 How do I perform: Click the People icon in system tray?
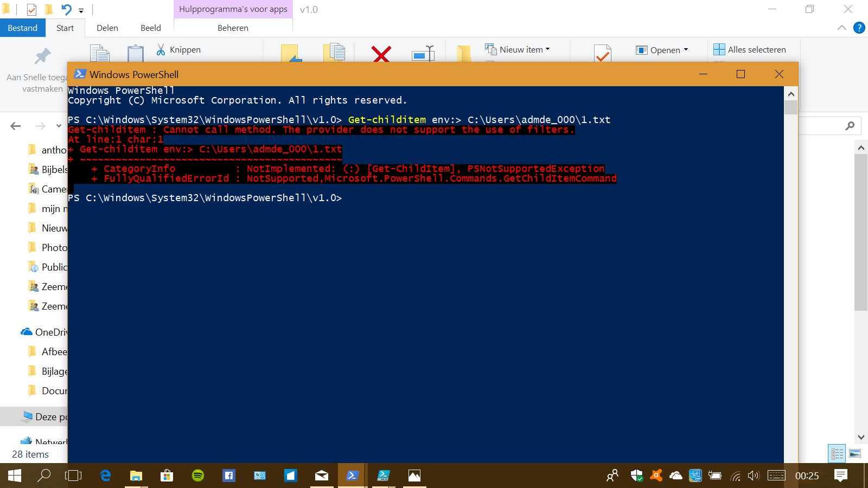click(612, 476)
